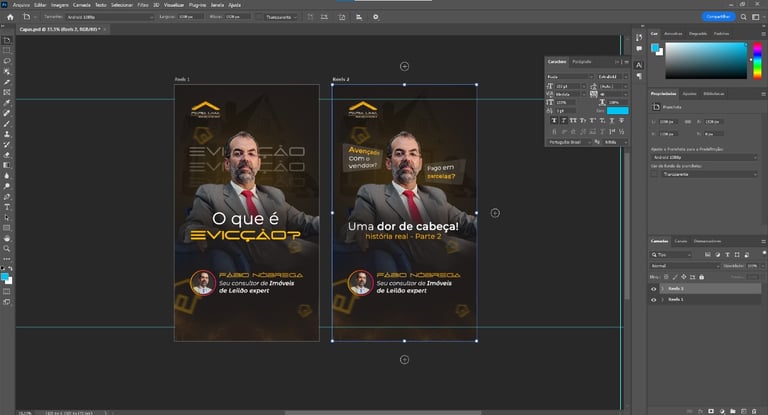Select the Path Selection arrow tool
Screen dimensions: 768x415
7,218
